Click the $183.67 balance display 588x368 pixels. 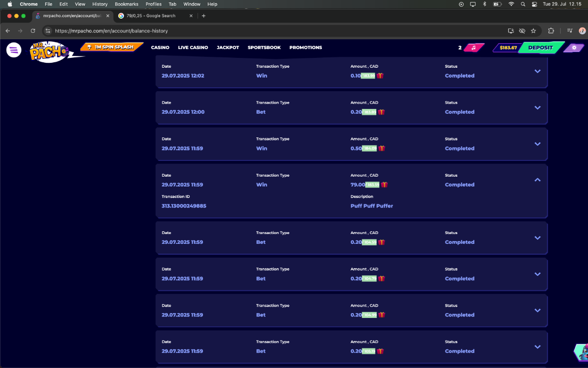[x=508, y=48]
